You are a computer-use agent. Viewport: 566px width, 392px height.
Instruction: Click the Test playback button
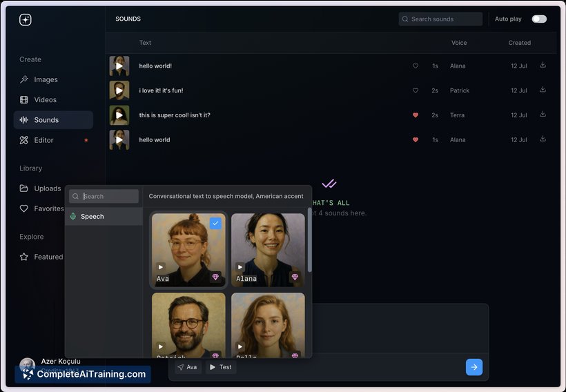[x=221, y=367]
